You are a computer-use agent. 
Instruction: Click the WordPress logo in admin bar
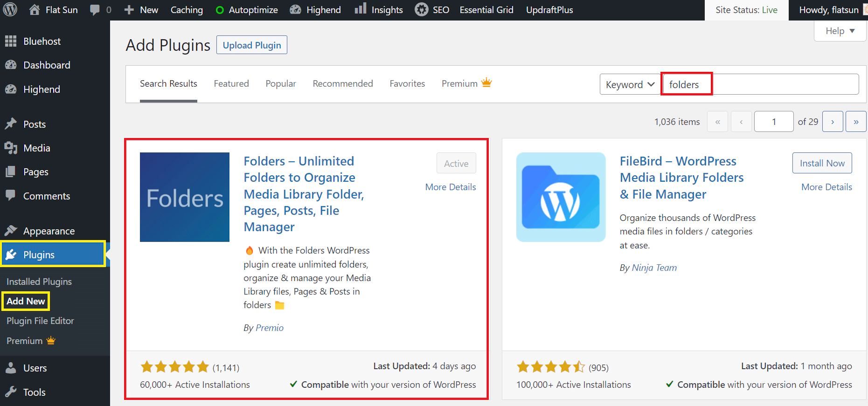pyautogui.click(x=10, y=10)
